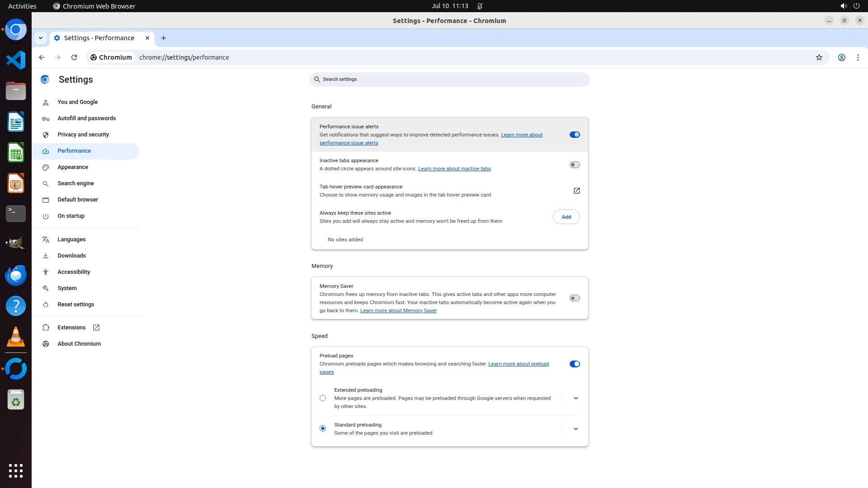Open Privacy and security section

pos(83,135)
